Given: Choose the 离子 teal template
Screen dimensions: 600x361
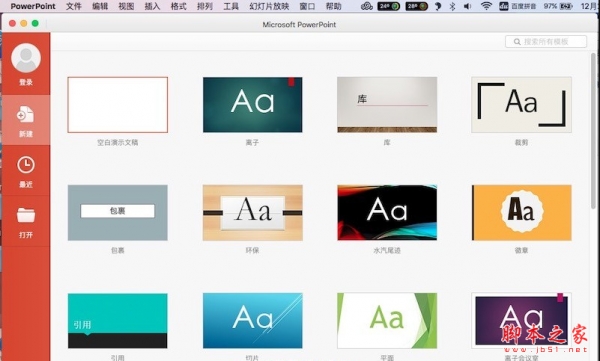Looking at the screenshot, I should (x=253, y=105).
